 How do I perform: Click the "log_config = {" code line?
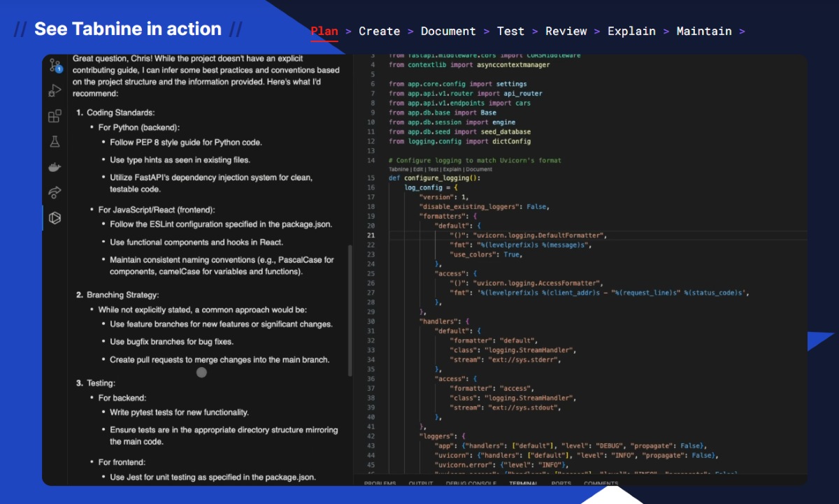point(431,188)
